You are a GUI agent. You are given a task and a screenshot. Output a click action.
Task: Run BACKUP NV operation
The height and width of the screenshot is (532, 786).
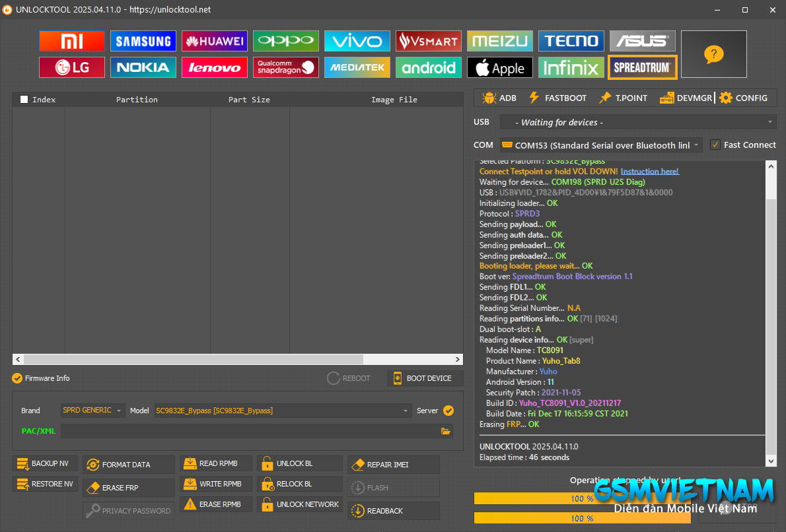(x=45, y=464)
